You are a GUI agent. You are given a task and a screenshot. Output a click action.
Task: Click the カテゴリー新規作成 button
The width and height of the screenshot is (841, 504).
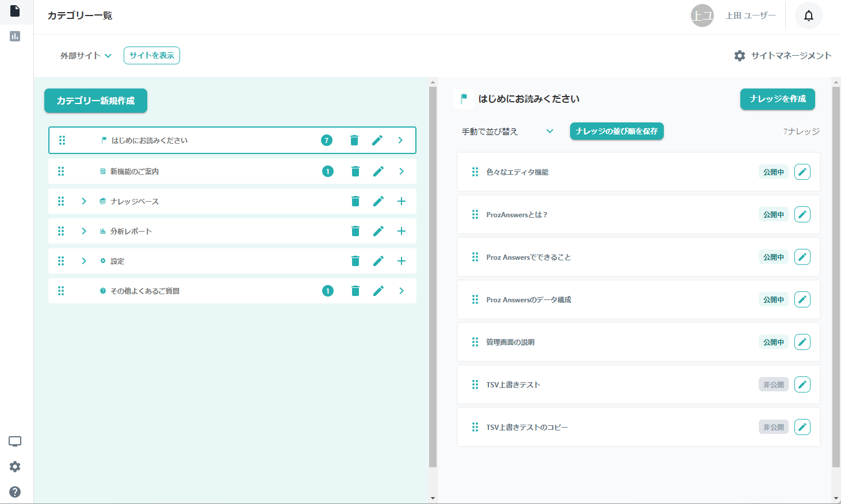coord(95,101)
